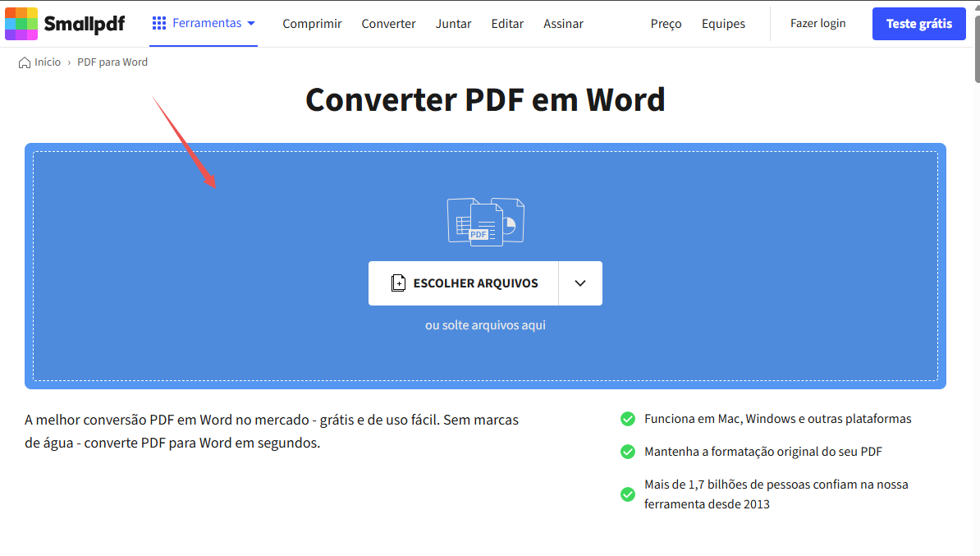The image size is (980, 556).
Task: Expand the Ferramentas dropdown arrow
Action: pyautogui.click(x=251, y=23)
